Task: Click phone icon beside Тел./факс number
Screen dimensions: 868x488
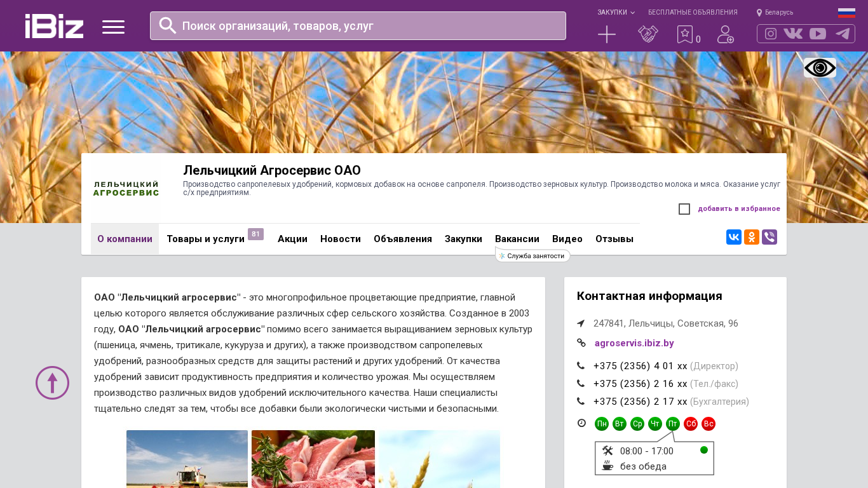Action: point(581,384)
